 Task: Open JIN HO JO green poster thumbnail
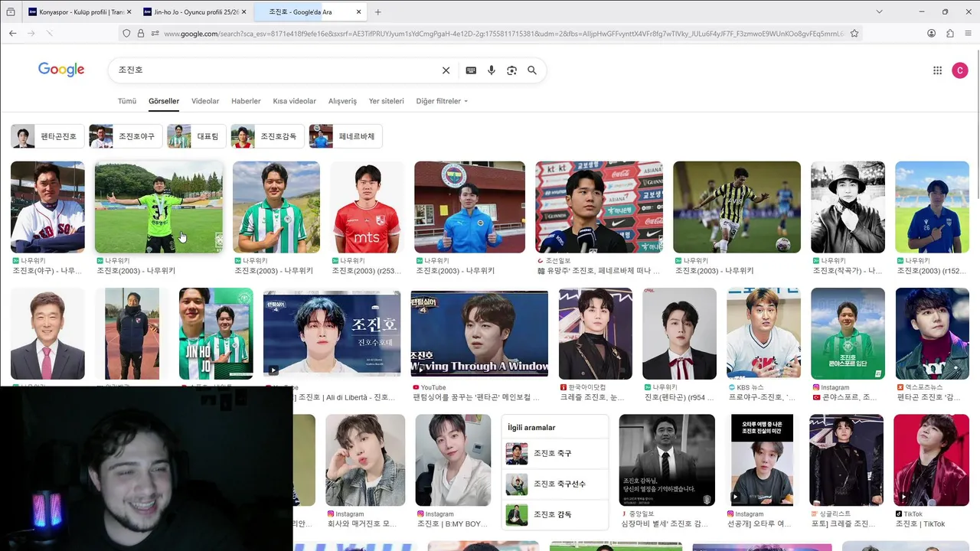(216, 334)
